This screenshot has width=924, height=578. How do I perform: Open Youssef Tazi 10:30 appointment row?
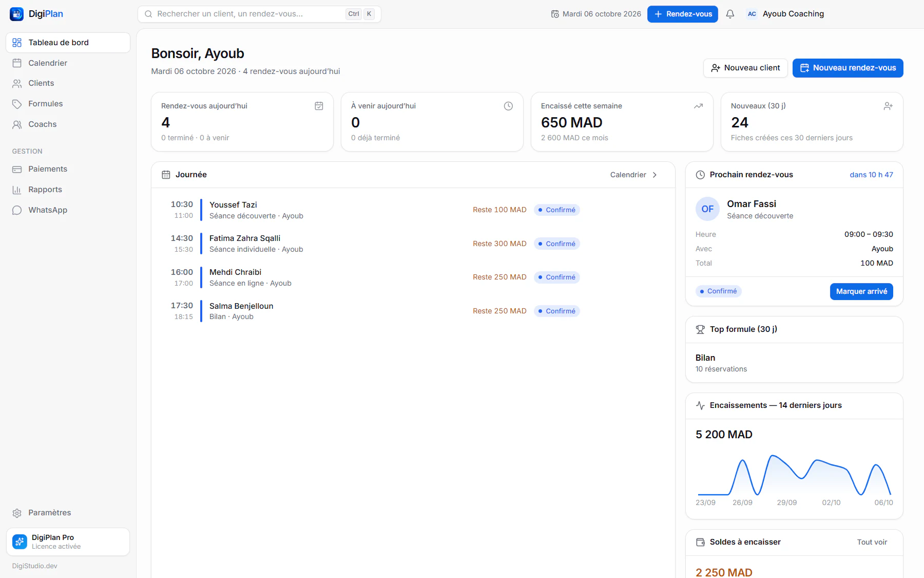[x=413, y=210]
